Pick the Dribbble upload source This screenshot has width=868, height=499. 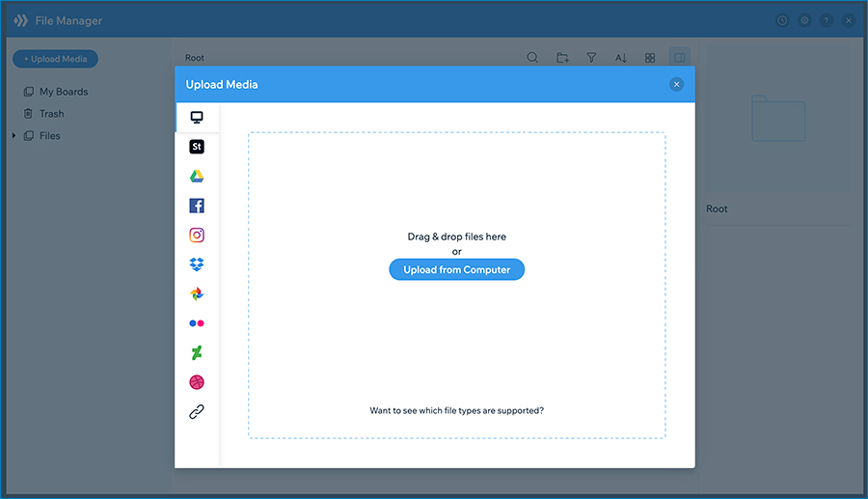point(197,382)
